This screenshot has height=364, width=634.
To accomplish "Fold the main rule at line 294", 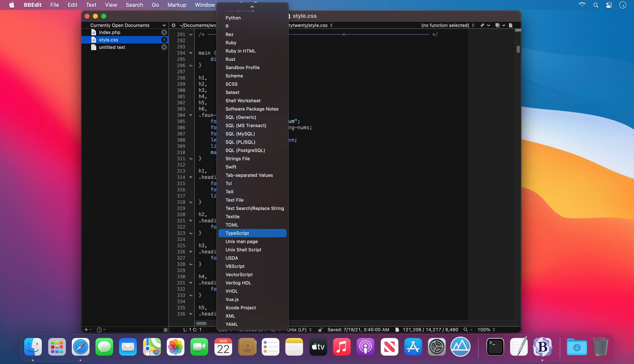I will tap(191, 53).
